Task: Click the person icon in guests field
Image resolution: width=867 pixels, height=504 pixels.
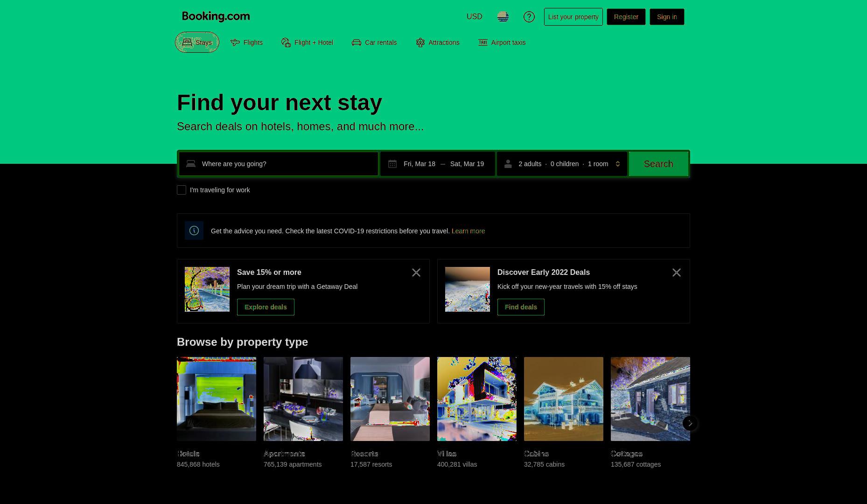Action: [508, 164]
